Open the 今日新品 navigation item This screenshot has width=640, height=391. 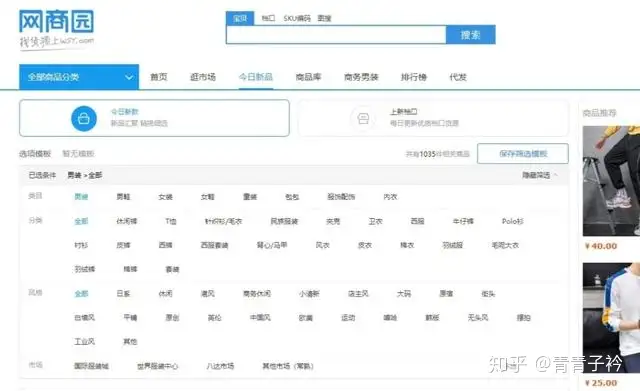tap(256, 77)
